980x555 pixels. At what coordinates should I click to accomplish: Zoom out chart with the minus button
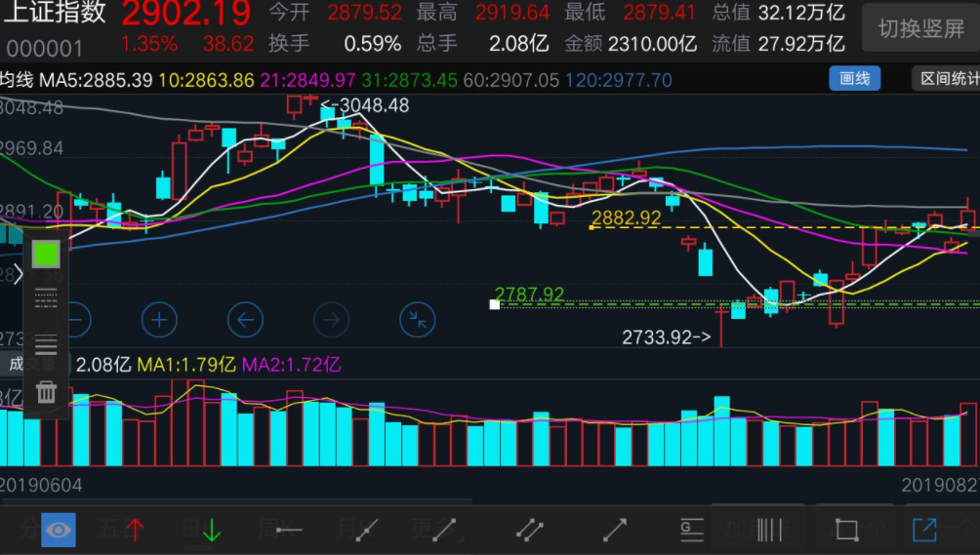75,320
